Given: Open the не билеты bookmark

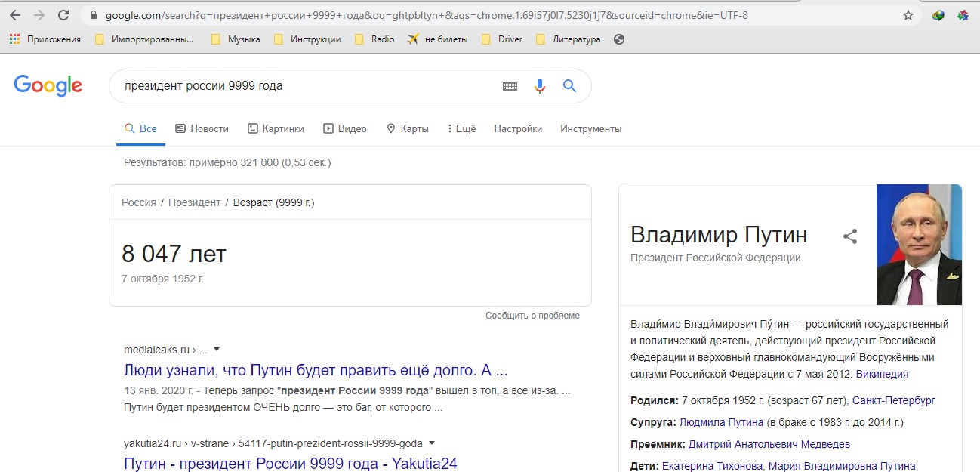Looking at the screenshot, I should 437,39.
